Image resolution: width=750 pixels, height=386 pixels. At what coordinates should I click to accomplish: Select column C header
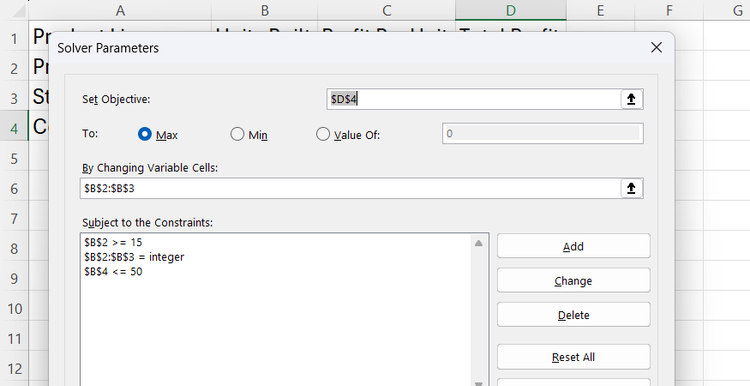tap(386, 11)
